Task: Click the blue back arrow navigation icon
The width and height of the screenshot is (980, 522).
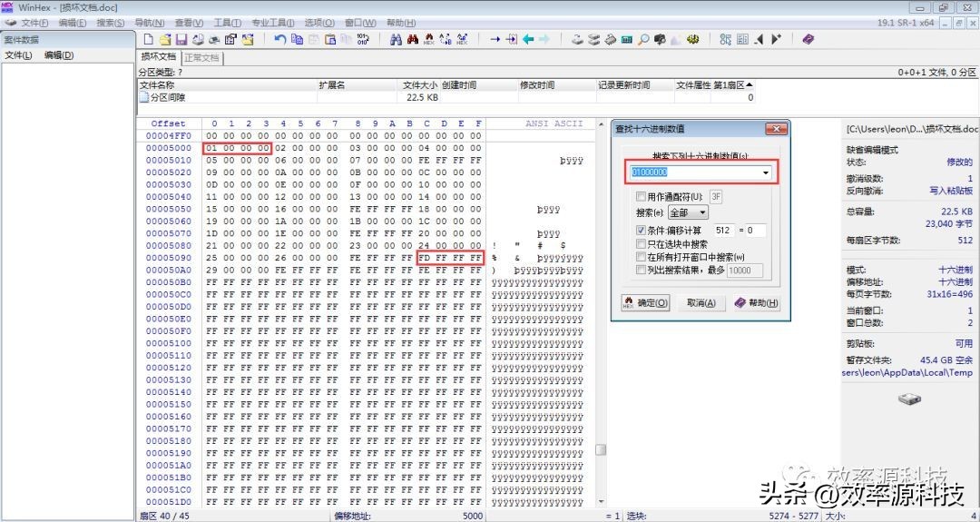Action: pyautogui.click(x=527, y=40)
